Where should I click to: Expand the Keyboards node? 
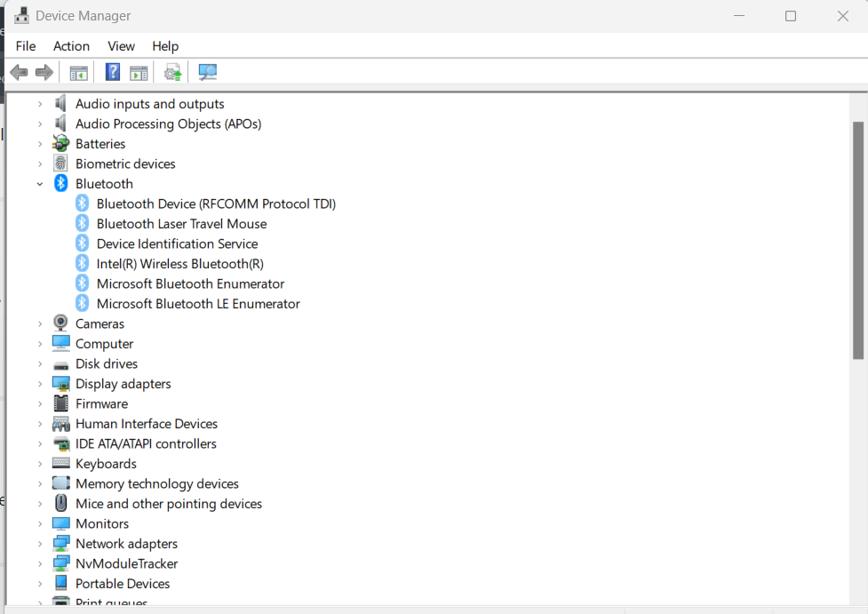coord(40,464)
